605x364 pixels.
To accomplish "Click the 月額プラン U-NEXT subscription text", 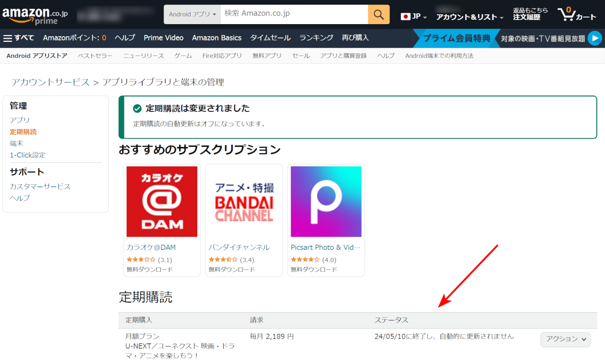I will (180, 346).
